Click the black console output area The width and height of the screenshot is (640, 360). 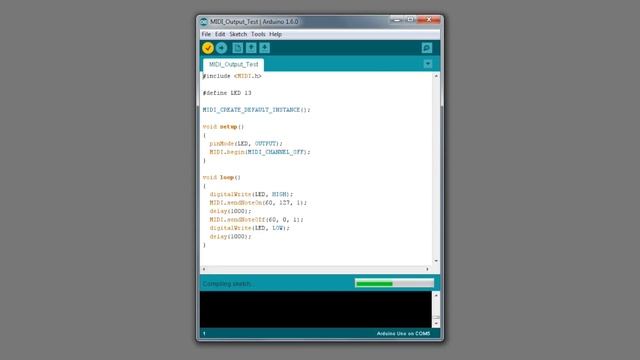[x=316, y=309]
